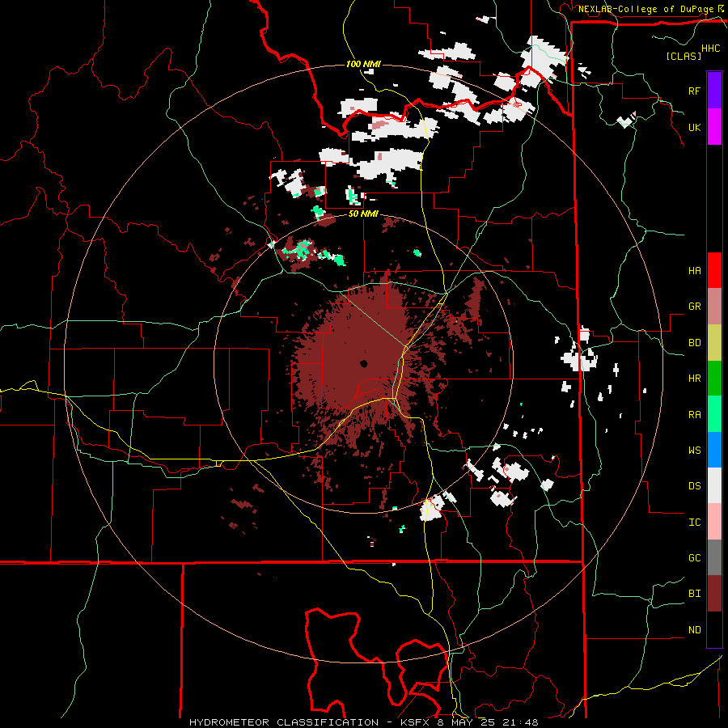Click the RA rain color swatch

coord(714,413)
